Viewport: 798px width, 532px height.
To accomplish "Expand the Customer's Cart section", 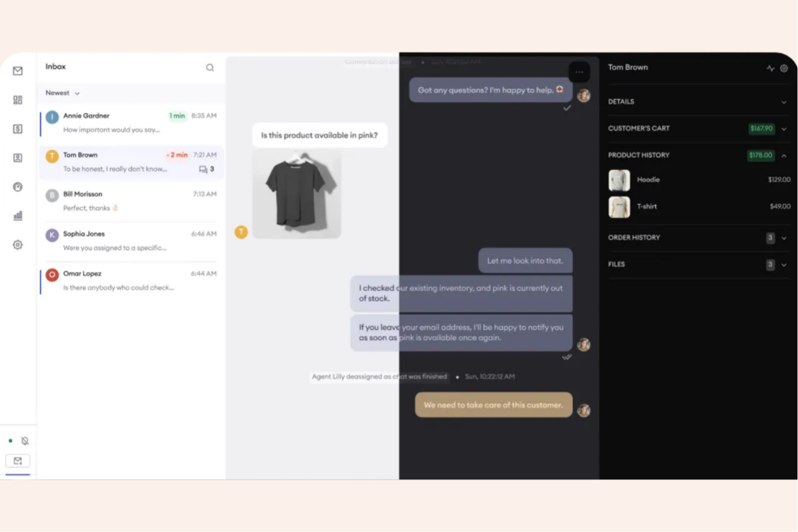I will (x=784, y=129).
